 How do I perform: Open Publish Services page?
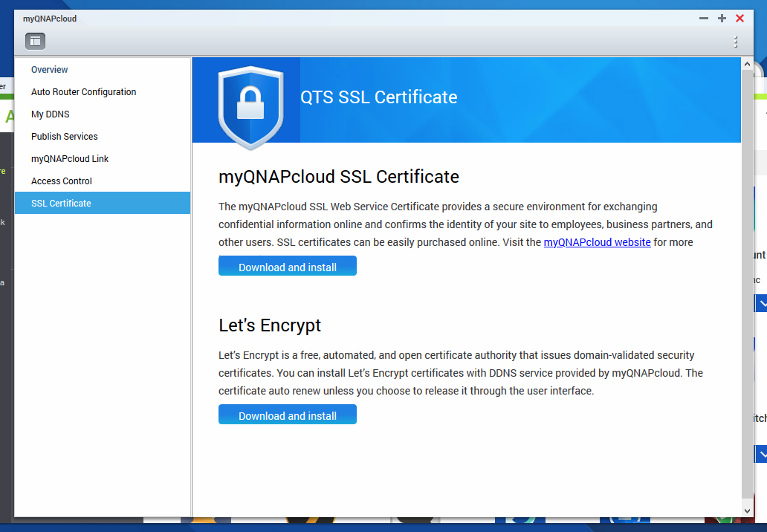(65, 137)
